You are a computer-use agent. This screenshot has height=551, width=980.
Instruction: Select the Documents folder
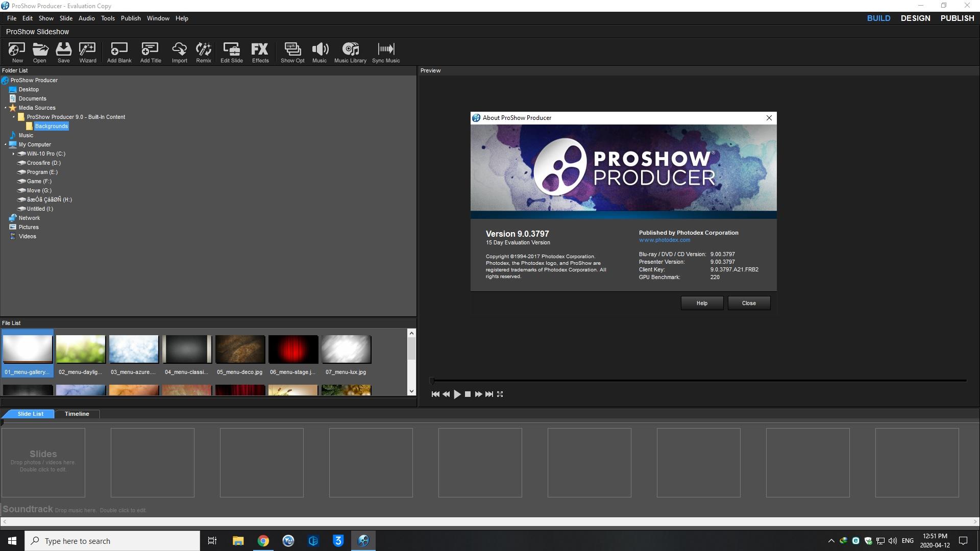(32, 99)
